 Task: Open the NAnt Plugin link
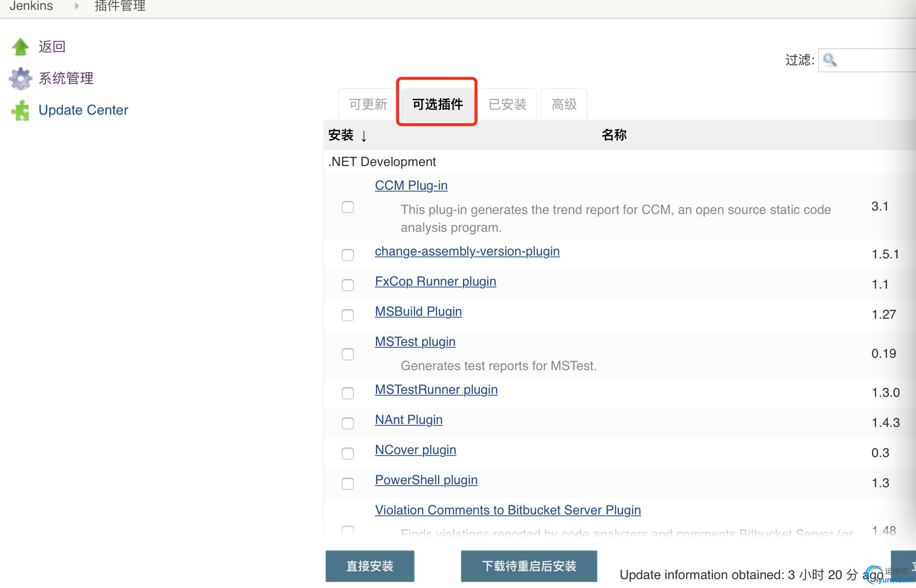point(409,420)
